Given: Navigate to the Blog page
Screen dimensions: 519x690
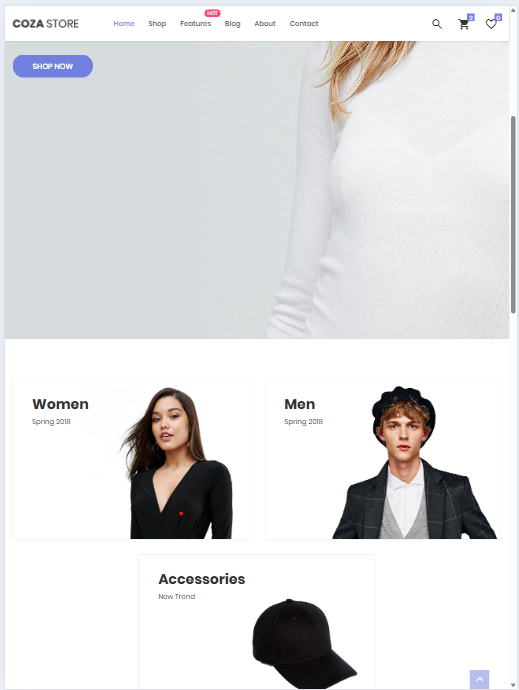Looking at the screenshot, I should tap(232, 24).
